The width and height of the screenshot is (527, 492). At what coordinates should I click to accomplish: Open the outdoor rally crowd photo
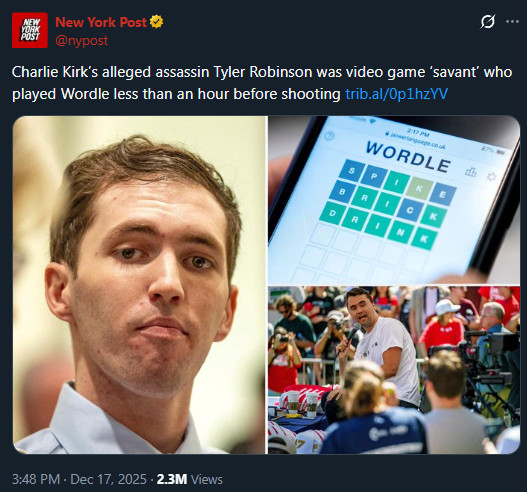tap(394, 370)
